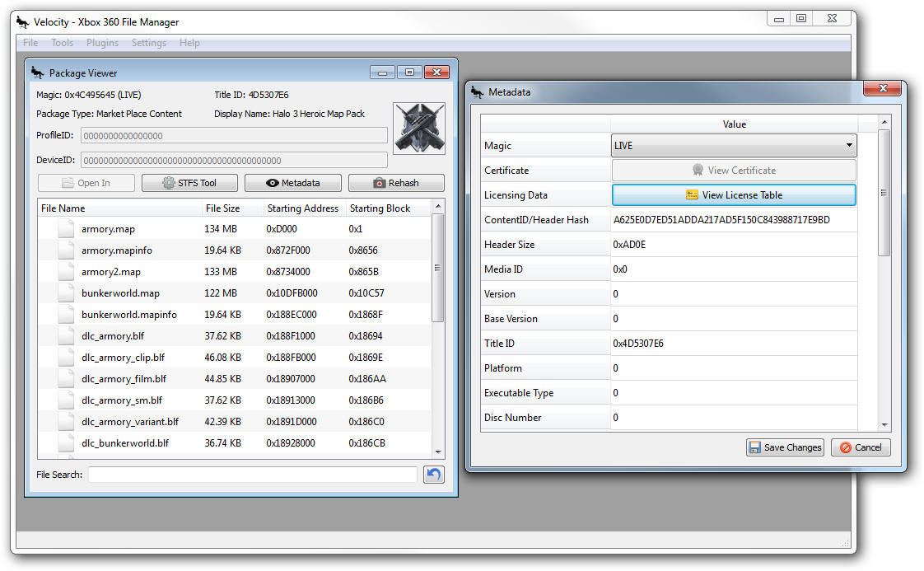The image size is (924, 571).
Task: Sort by Starting Block column header
Action: (x=389, y=208)
